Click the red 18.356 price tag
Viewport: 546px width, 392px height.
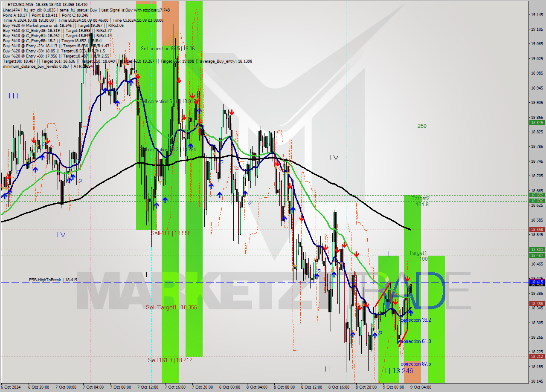(537, 303)
